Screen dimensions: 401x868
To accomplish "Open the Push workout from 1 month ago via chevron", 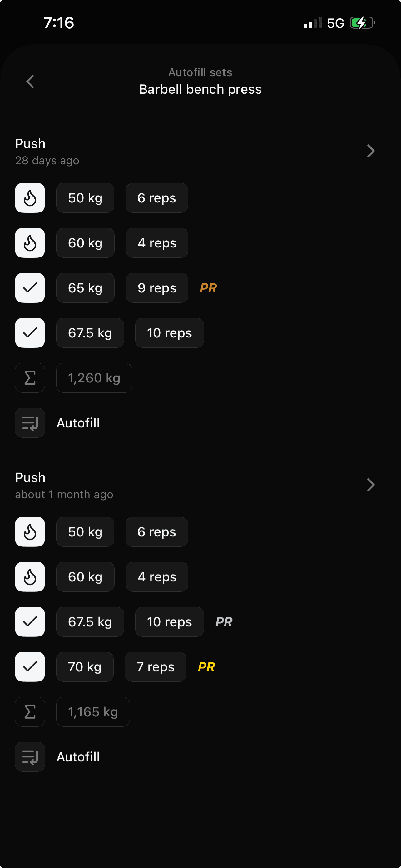I will tap(371, 485).
